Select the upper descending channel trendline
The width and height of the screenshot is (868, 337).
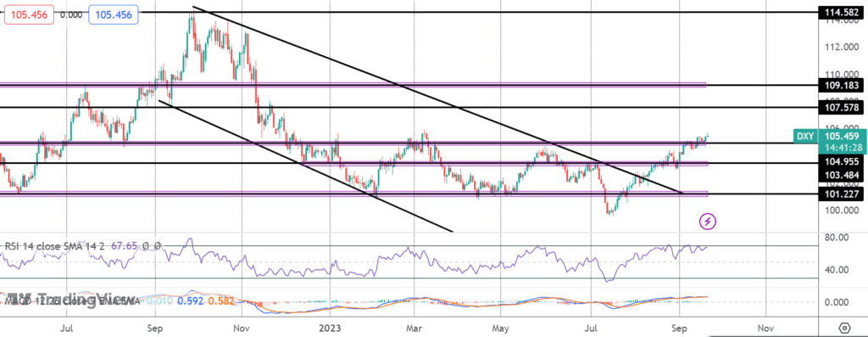[437, 100]
